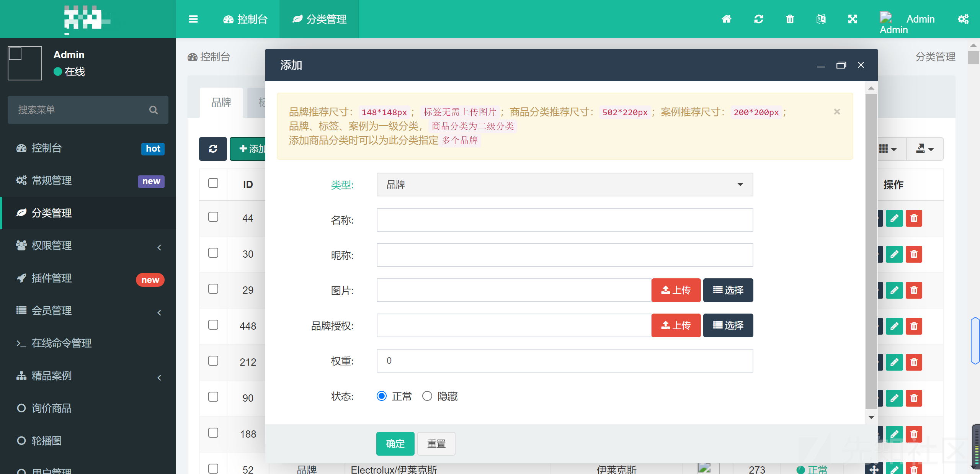Check the checkbox for row ID 44
This screenshot has height=474, width=980.
pos(213,217)
